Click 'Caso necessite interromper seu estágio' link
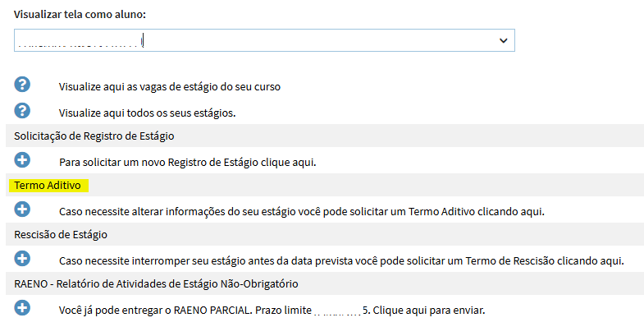 point(341,261)
